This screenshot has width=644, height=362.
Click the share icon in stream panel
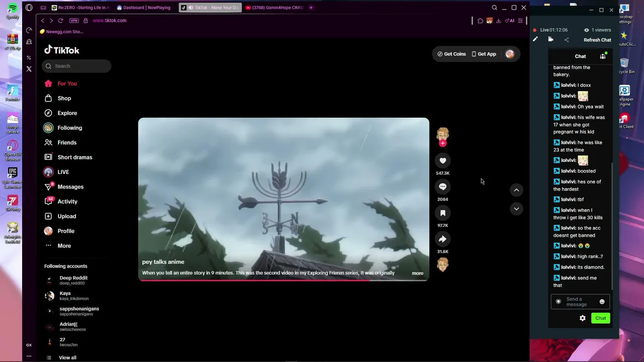(566, 40)
